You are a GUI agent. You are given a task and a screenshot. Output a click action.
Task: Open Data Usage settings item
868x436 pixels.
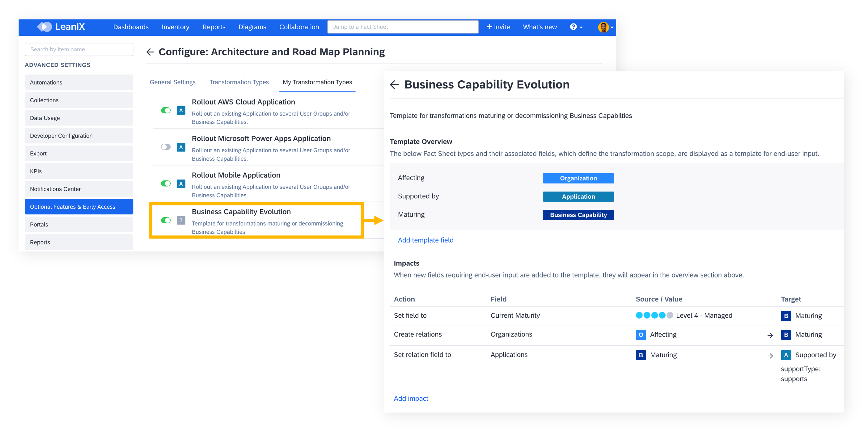tap(79, 118)
